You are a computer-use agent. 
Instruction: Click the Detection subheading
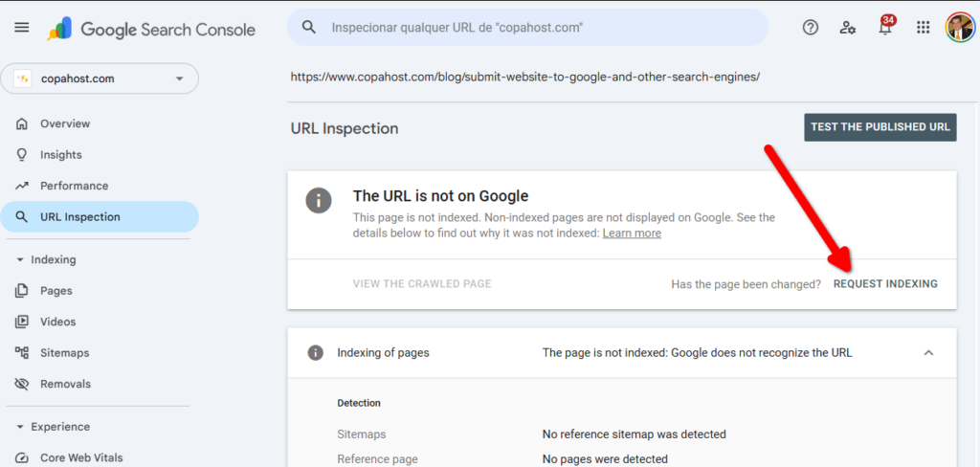[x=359, y=403]
